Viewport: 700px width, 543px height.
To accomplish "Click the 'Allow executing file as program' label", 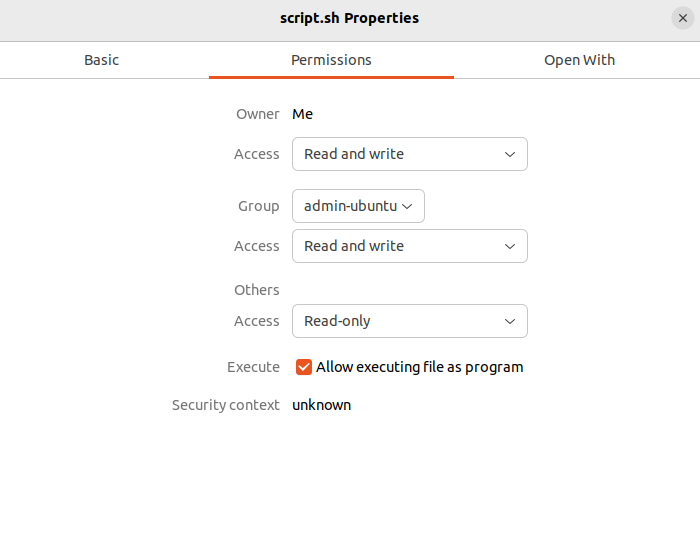I will pyautogui.click(x=419, y=367).
